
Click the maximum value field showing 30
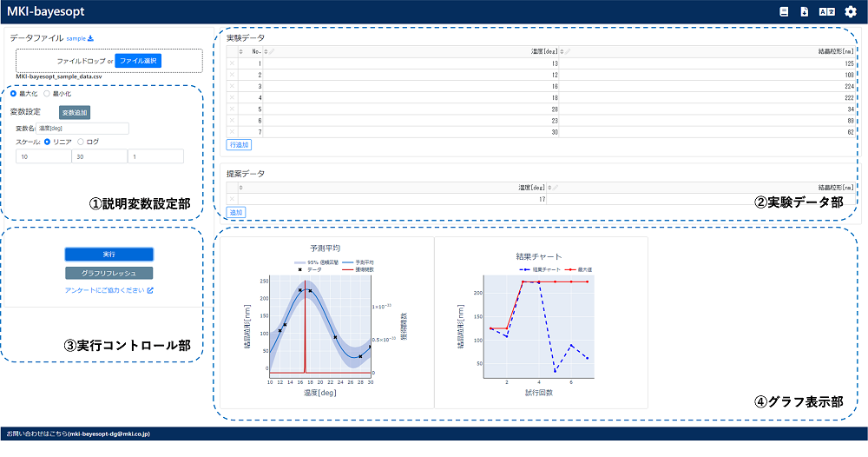tap(100, 156)
